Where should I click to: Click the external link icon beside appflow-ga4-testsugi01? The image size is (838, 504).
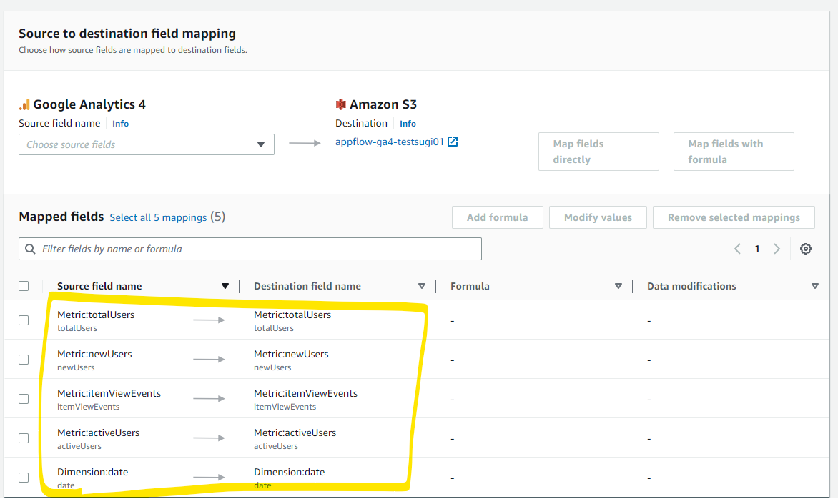[x=453, y=142]
